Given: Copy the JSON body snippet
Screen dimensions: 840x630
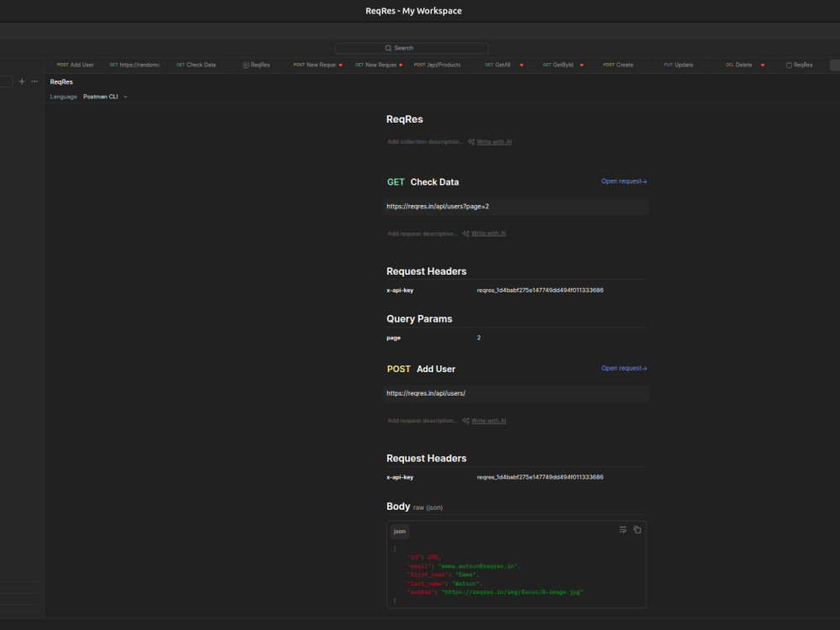Looking at the screenshot, I should [637, 530].
